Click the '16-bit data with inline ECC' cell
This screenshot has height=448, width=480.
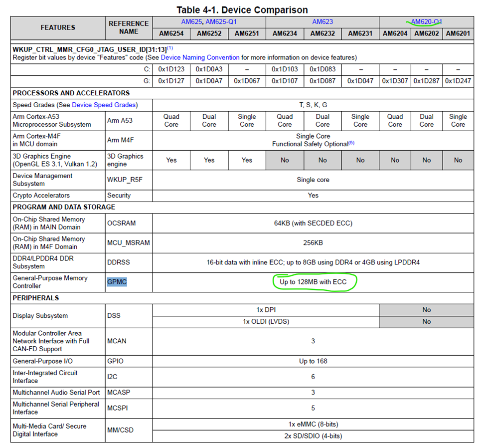point(313,262)
